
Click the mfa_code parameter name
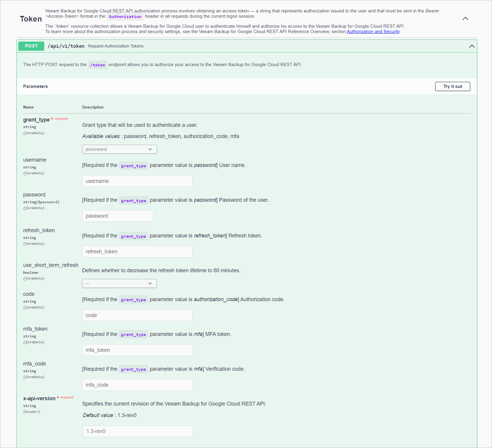click(x=35, y=364)
